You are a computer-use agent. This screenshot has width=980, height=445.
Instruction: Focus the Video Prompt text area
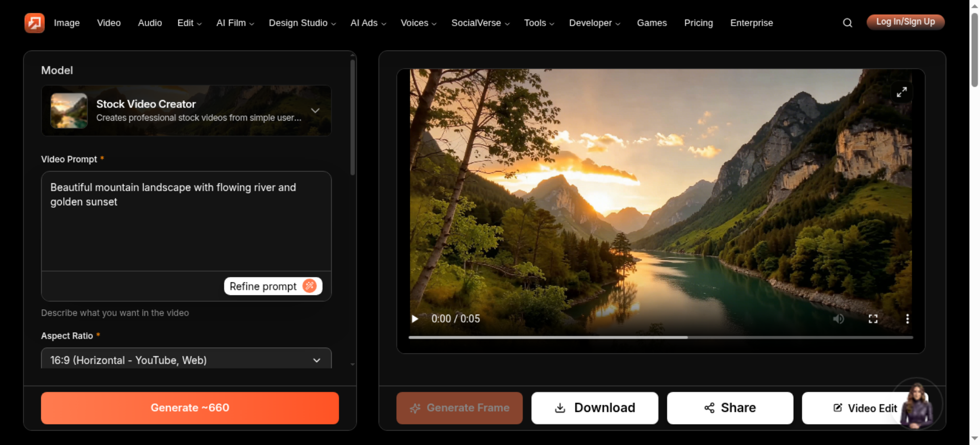(x=186, y=221)
